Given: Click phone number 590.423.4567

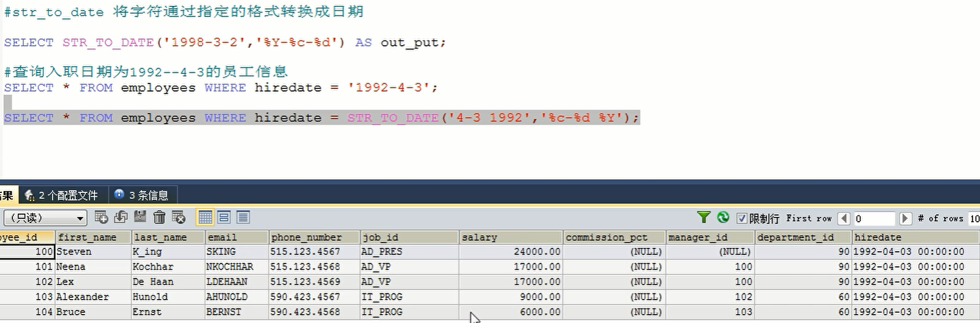Looking at the screenshot, I should point(315,296).
